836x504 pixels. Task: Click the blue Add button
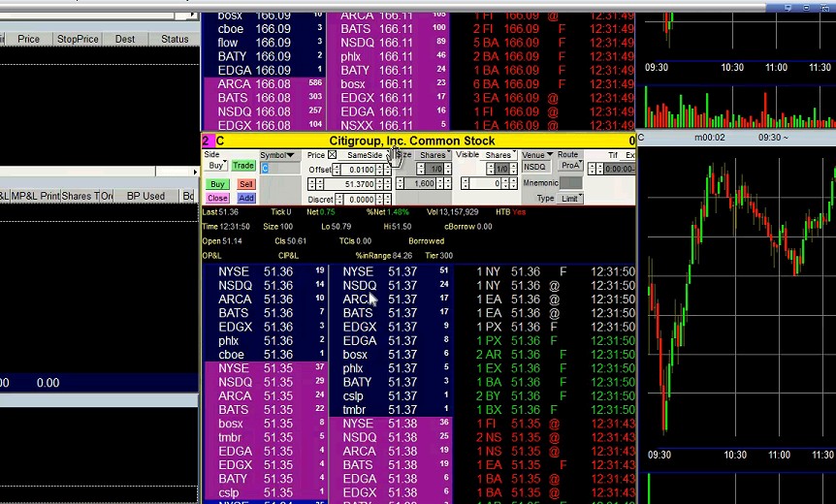coord(245,198)
